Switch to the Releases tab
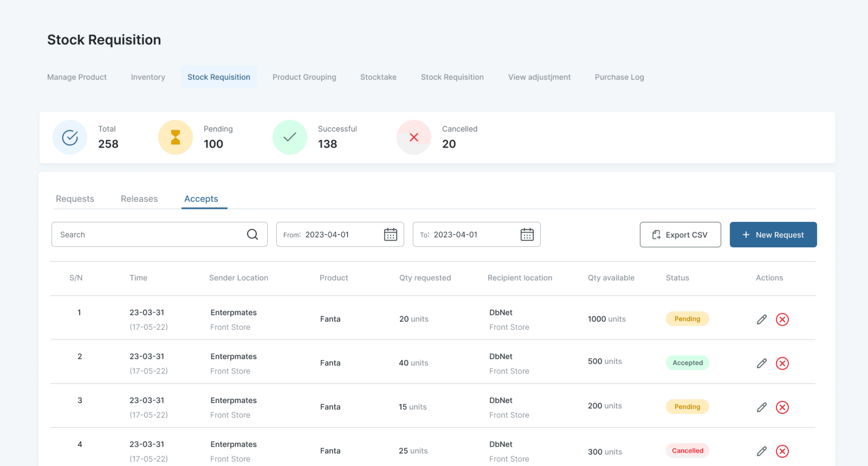Viewport: 868px width, 466px height. tap(139, 199)
